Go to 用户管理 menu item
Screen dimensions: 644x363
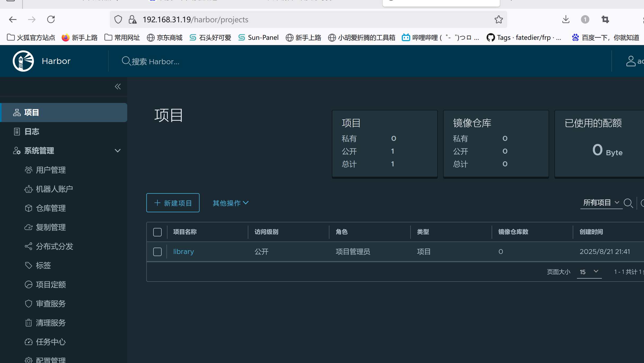(x=51, y=170)
